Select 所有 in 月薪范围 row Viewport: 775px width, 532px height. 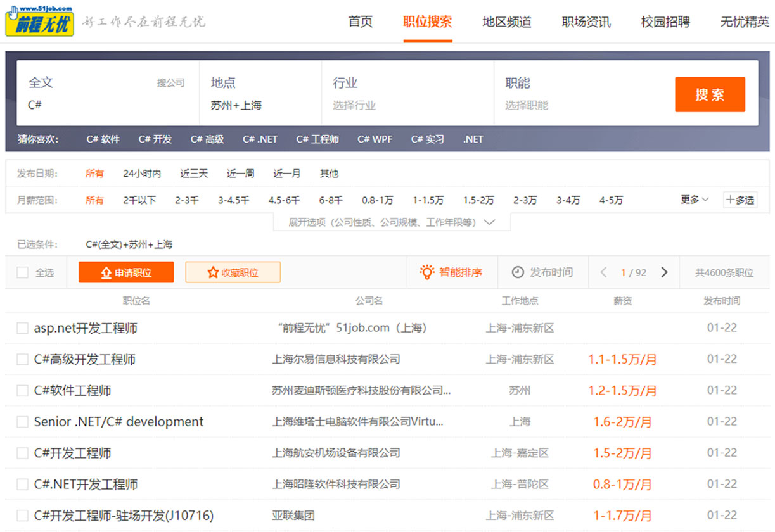pos(95,200)
